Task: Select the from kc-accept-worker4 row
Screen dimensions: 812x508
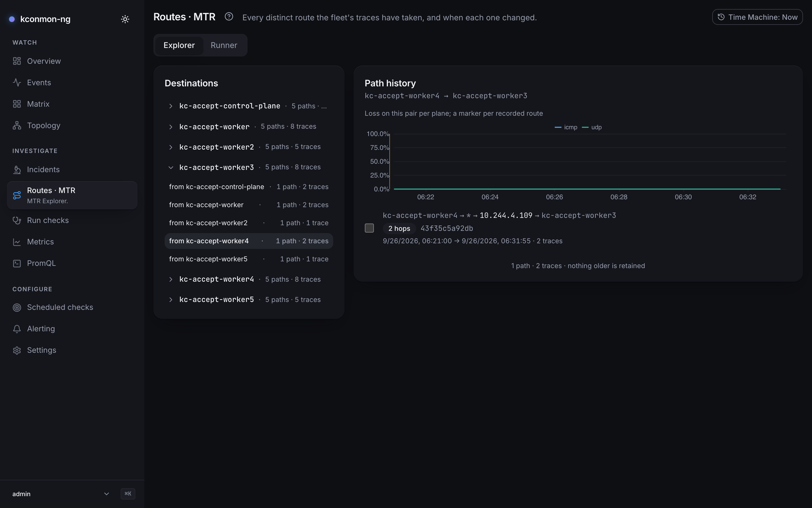Action: 249,241
